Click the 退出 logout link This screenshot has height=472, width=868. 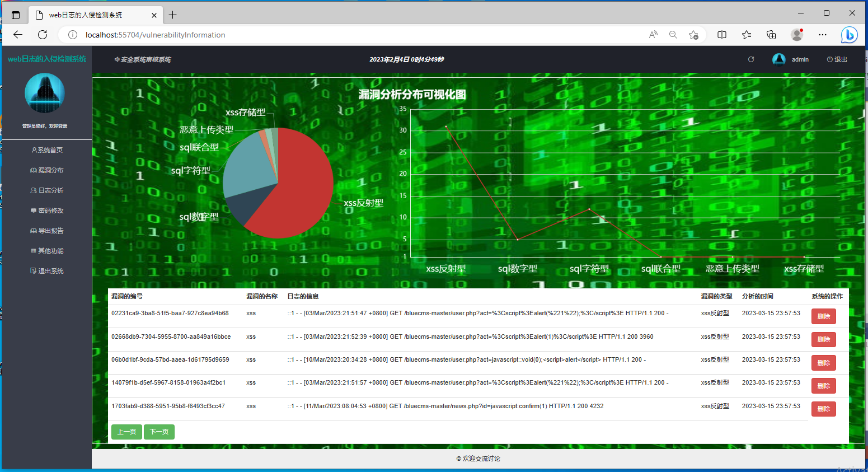(837, 59)
